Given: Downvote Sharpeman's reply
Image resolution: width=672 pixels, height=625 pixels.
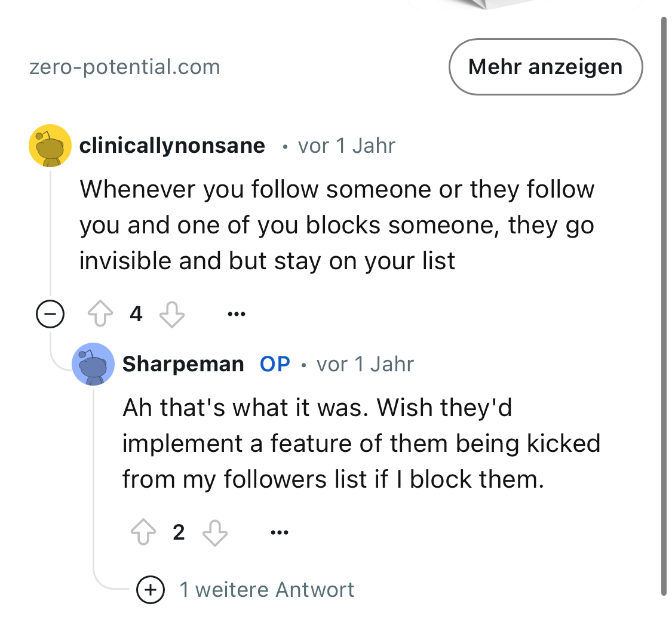Looking at the screenshot, I should click(215, 532).
